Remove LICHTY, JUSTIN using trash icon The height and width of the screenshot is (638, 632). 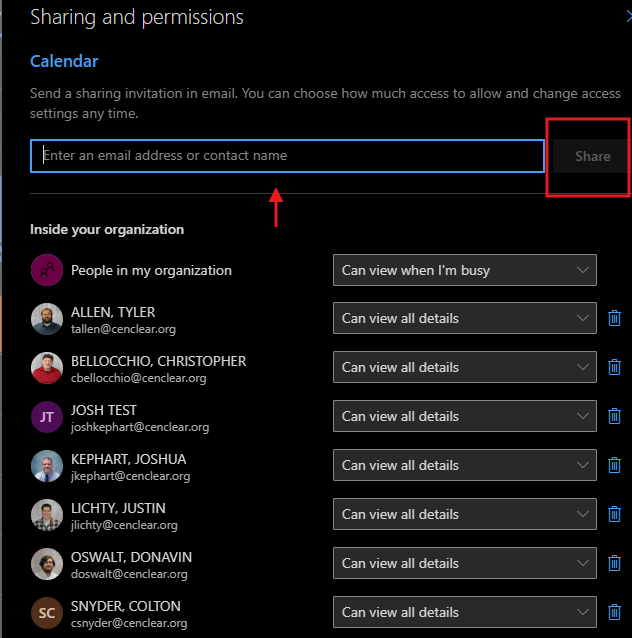(614, 515)
